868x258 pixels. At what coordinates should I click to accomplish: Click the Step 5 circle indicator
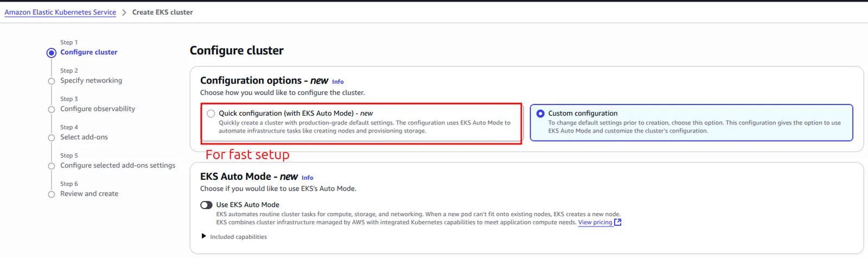52,166
